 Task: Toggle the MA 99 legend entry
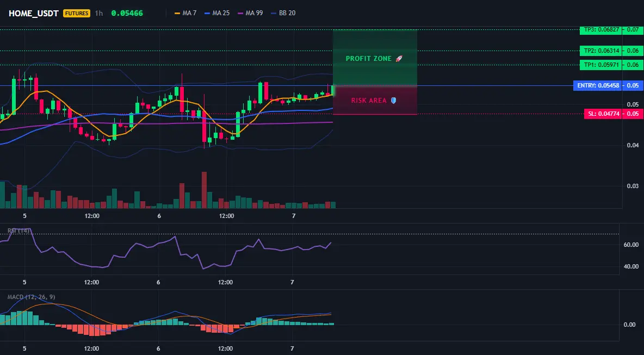tap(250, 13)
